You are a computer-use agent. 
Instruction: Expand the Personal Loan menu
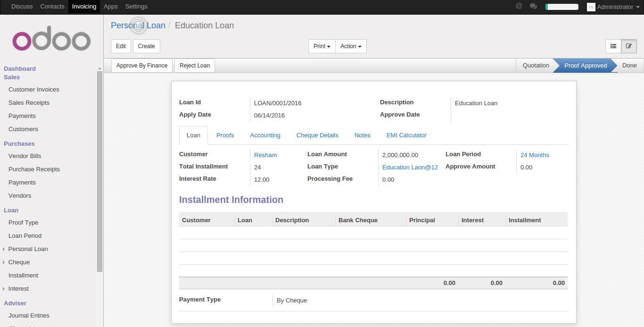[x=28, y=249]
